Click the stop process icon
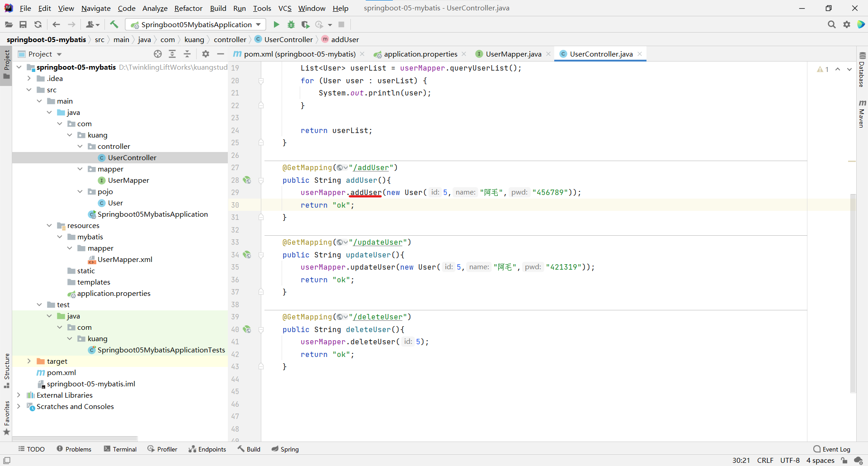The height and width of the screenshot is (466, 868). [x=341, y=24]
